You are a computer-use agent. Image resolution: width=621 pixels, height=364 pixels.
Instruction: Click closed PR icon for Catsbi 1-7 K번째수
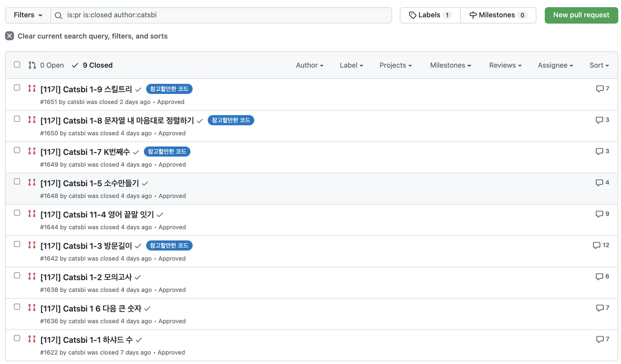[x=32, y=151]
